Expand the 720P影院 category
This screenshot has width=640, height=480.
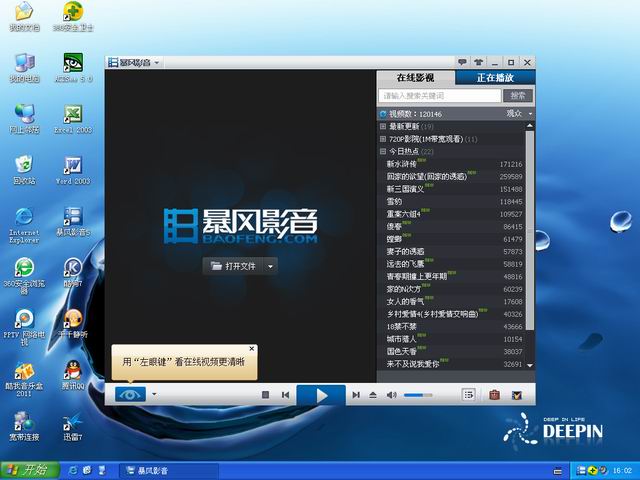383,139
